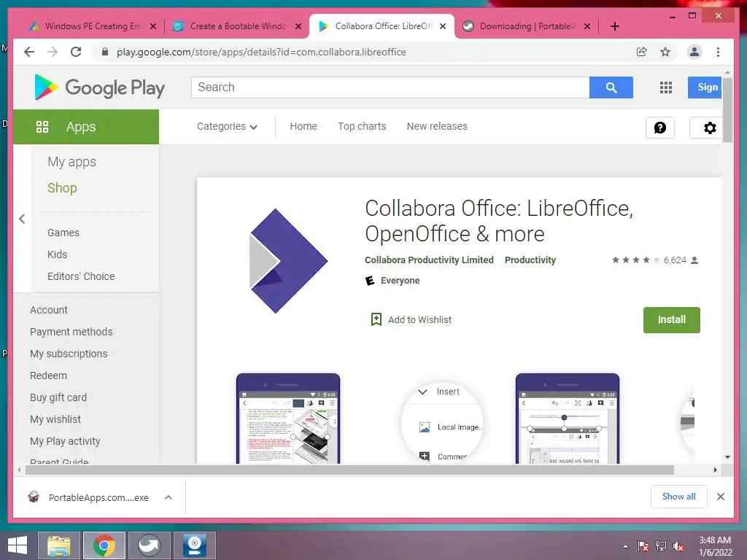Open the Chrome profile avatar icon
The height and width of the screenshot is (560, 747).
(x=694, y=52)
